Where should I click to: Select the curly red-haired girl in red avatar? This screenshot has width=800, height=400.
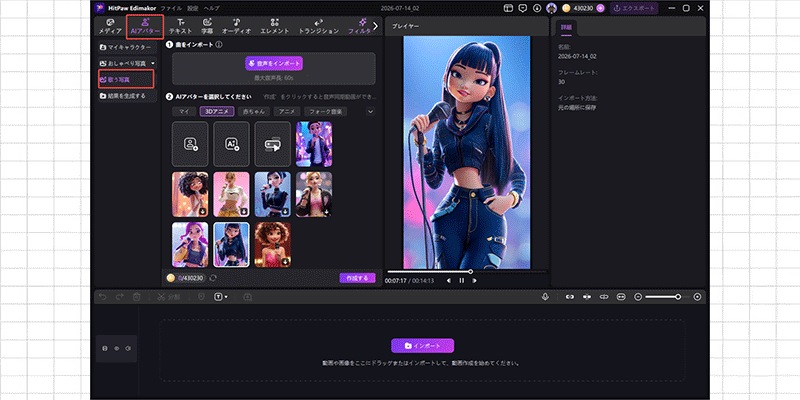[x=273, y=244]
